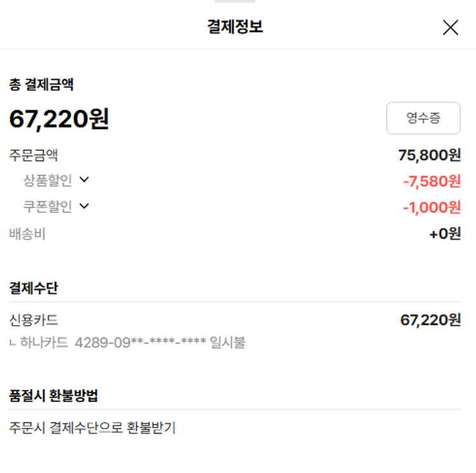Close the 결제정보 payment info sheet
This screenshot has width=476, height=473.
click(450, 27)
